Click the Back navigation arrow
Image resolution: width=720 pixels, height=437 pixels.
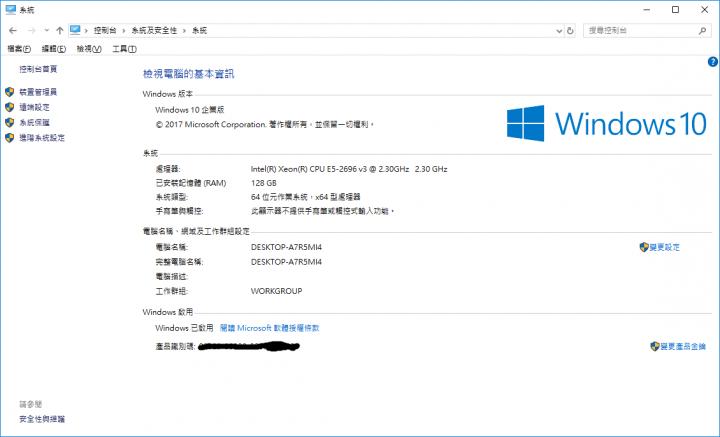click(x=13, y=31)
